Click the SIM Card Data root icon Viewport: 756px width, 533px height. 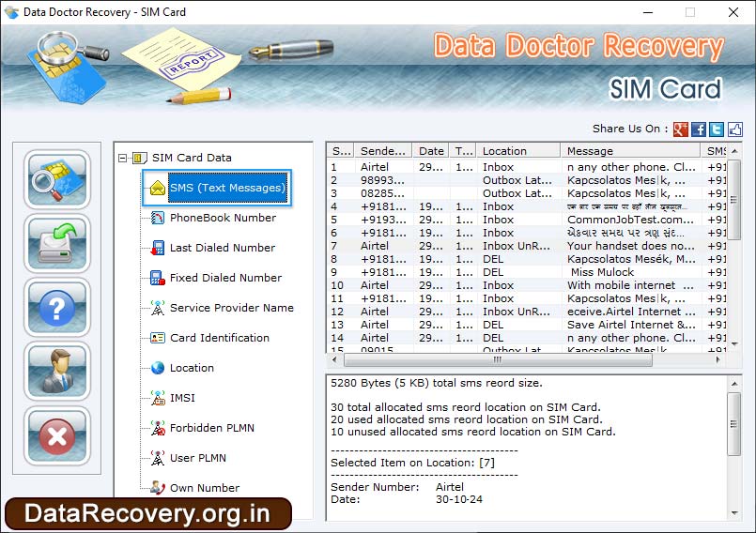139,158
